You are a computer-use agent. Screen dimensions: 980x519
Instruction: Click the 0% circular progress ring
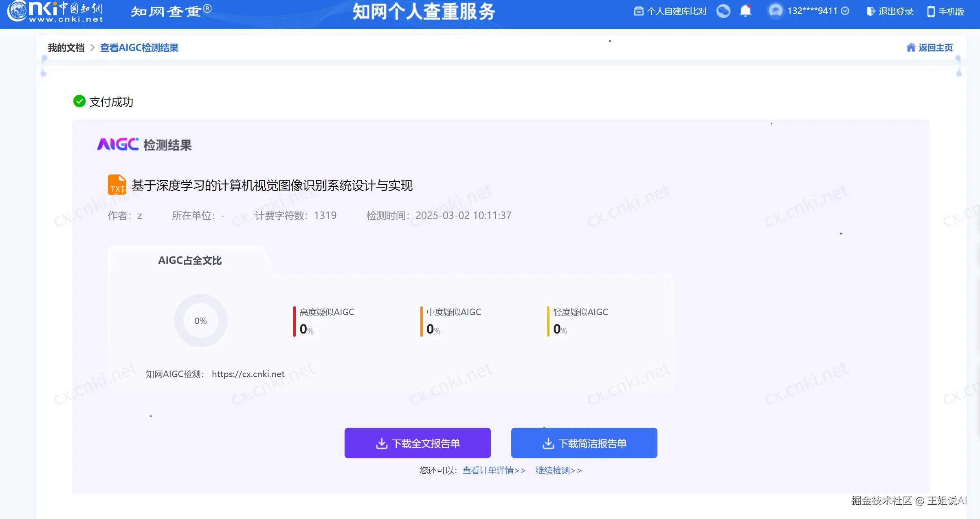click(x=200, y=320)
